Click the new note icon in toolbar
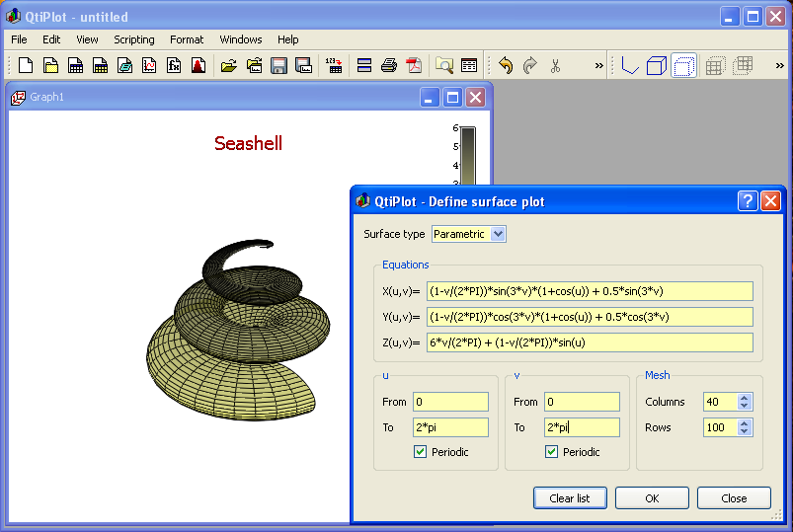Image resolution: width=793 pixels, height=532 pixels. coord(124,66)
